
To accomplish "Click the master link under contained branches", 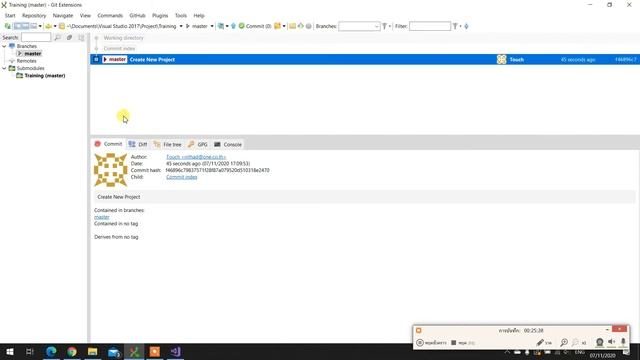I will [102, 217].
